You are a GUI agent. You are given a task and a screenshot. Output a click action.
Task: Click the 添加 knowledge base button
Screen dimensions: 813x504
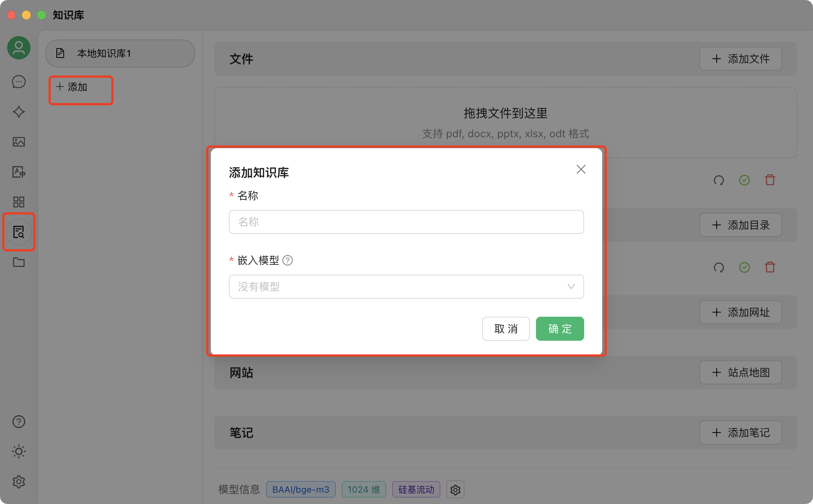pos(72,87)
